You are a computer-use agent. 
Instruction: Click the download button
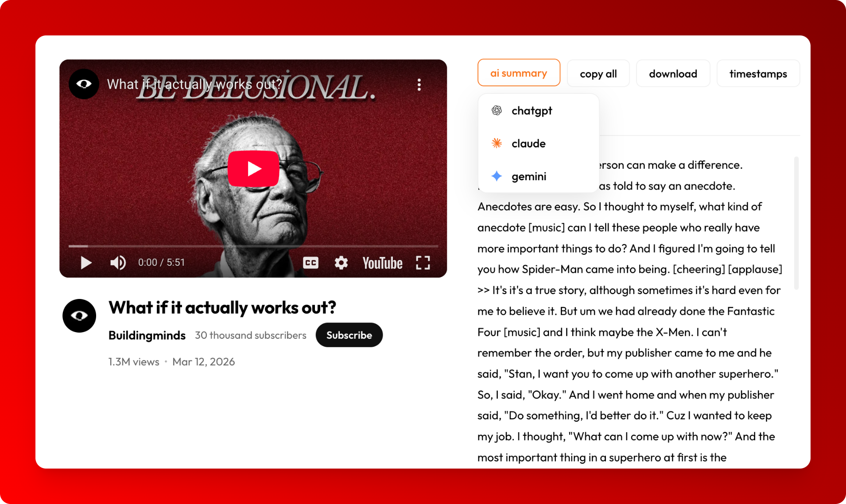coord(673,73)
